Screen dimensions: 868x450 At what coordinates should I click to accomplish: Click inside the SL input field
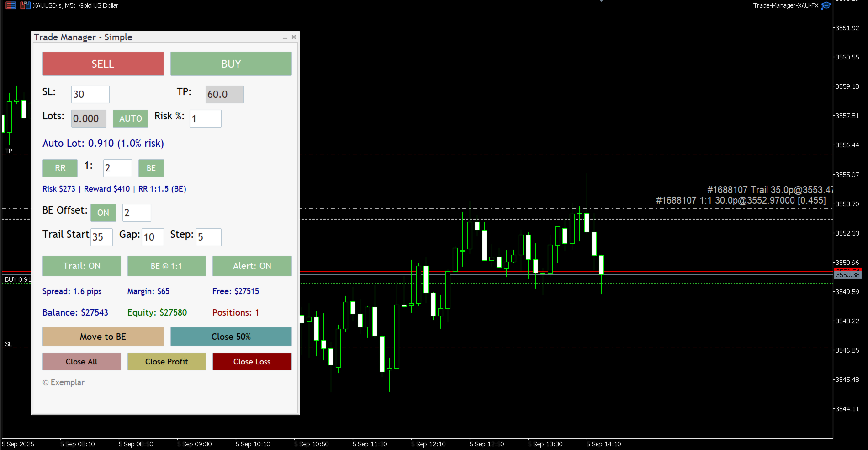90,94
